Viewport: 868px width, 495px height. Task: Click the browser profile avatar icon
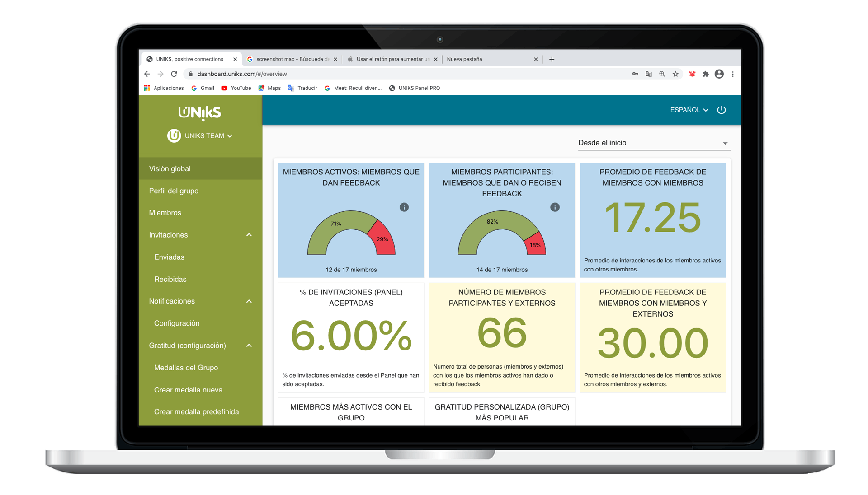click(x=719, y=74)
